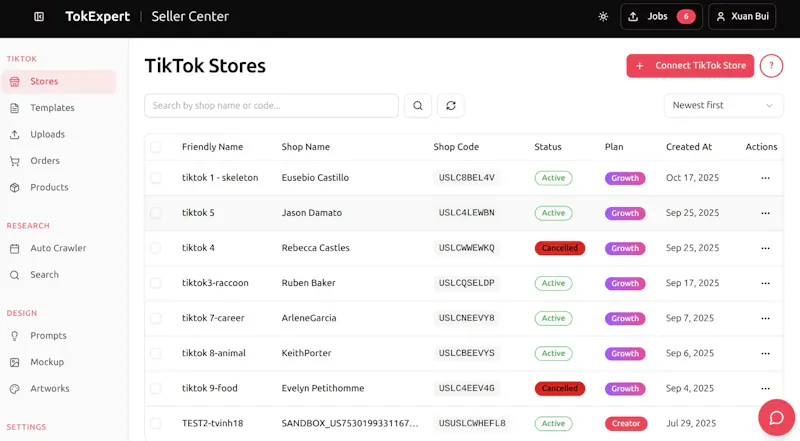Image resolution: width=800 pixels, height=441 pixels.
Task: Open Search under Research
Action: (x=59, y=275)
